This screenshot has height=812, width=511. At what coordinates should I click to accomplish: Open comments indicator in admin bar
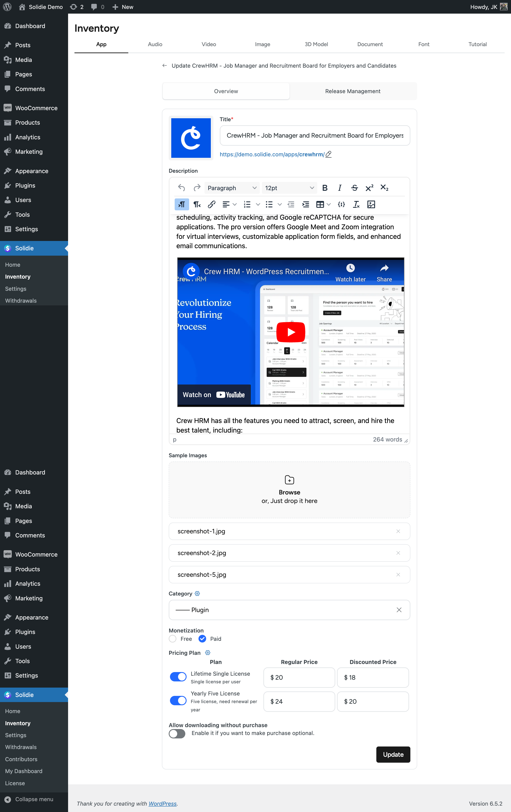(x=97, y=7)
